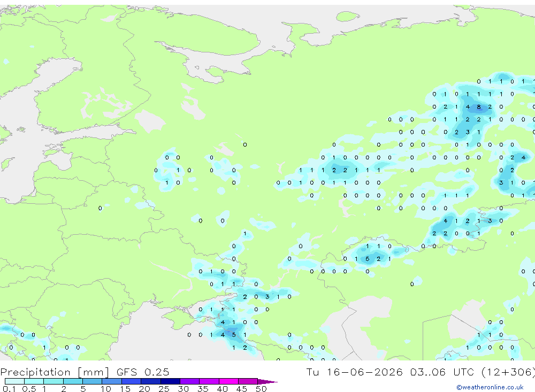Click the legend swatch between 35 and 40
535x392 pixels.
209,381
